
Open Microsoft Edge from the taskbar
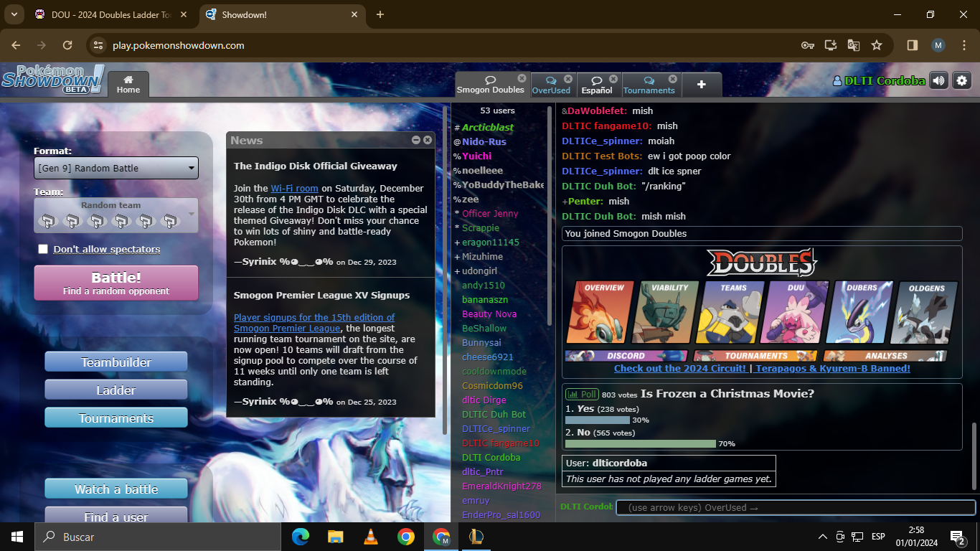[x=300, y=537]
